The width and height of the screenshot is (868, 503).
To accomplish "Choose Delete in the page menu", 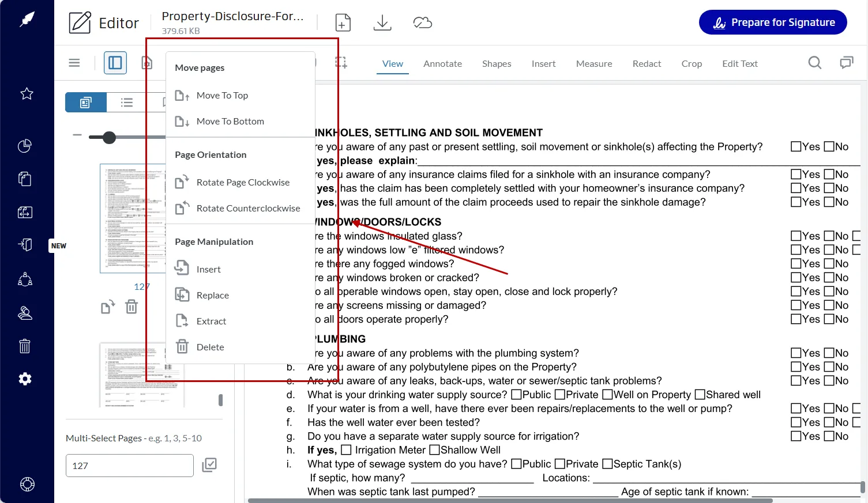I will tap(210, 347).
